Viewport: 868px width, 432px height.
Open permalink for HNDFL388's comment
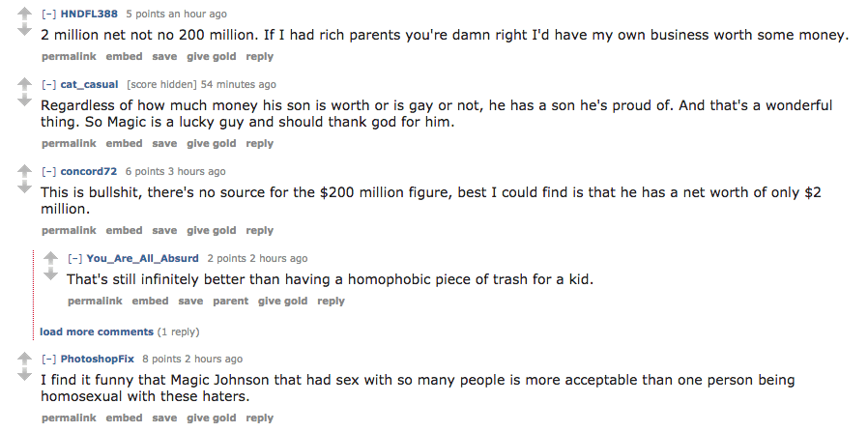coord(69,57)
